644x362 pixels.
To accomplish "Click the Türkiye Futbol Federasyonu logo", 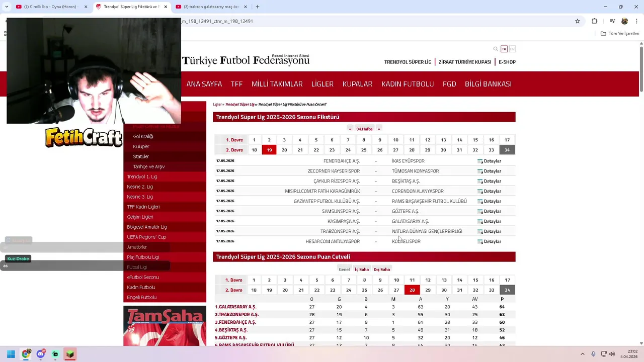I will (x=246, y=60).
